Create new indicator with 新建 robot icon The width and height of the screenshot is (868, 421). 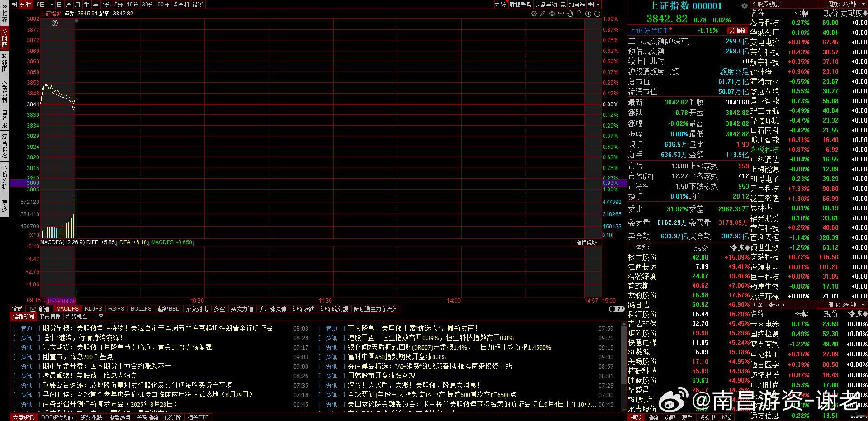pos(40,309)
